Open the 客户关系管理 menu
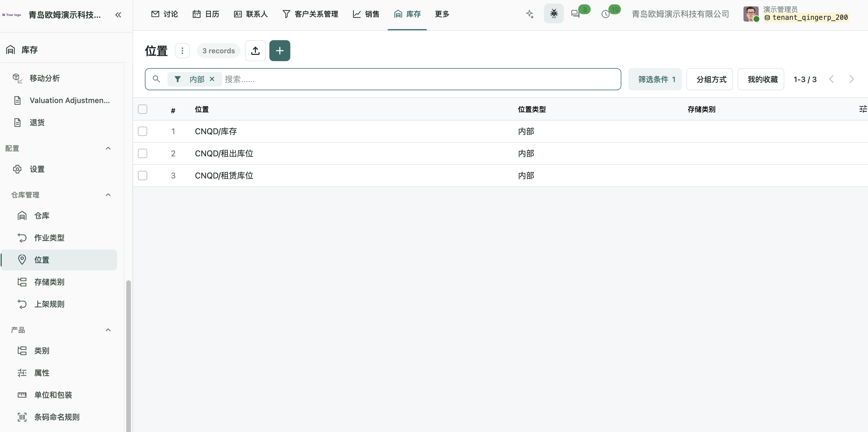This screenshot has width=868, height=432. pyautogui.click(x=310, y=14)
